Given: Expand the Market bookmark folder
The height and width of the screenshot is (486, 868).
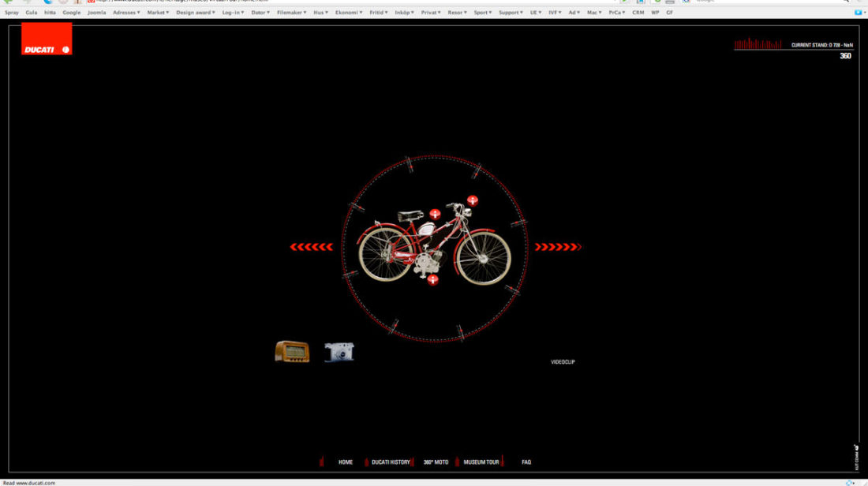Looking at the screenshot, I should coord(158,12).
